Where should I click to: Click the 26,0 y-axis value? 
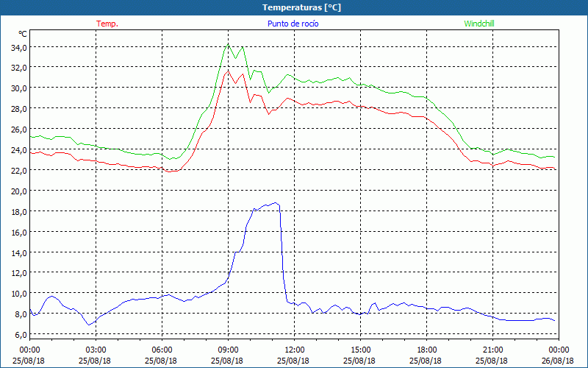(x=19, y=130)
